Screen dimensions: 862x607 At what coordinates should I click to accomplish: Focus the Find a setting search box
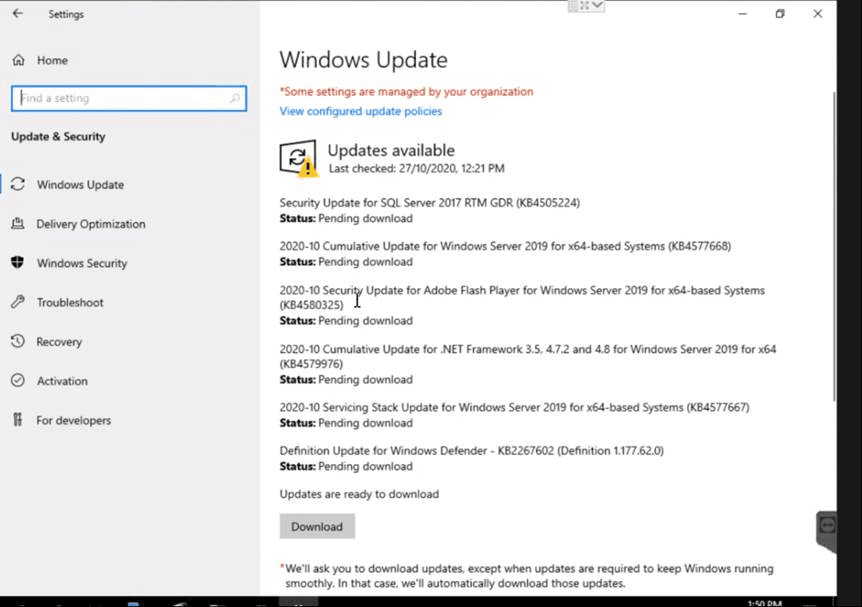tap(129, 98)
